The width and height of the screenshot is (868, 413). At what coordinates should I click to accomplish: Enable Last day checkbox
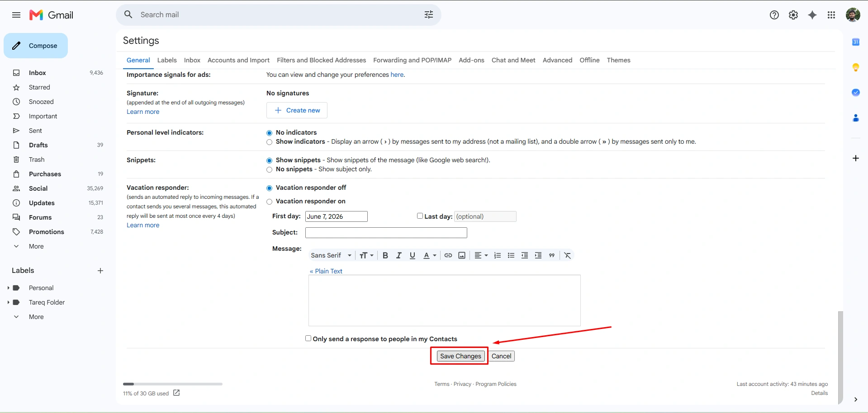(420, 216)
